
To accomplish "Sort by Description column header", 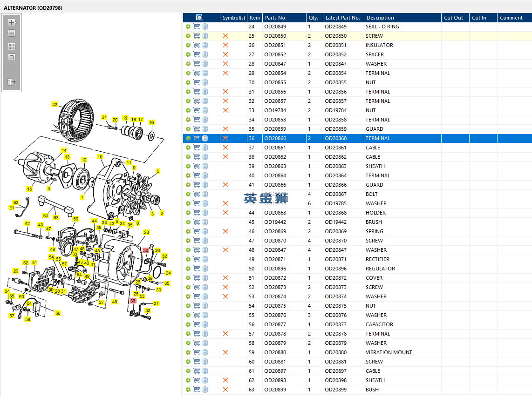I will 380,18.
